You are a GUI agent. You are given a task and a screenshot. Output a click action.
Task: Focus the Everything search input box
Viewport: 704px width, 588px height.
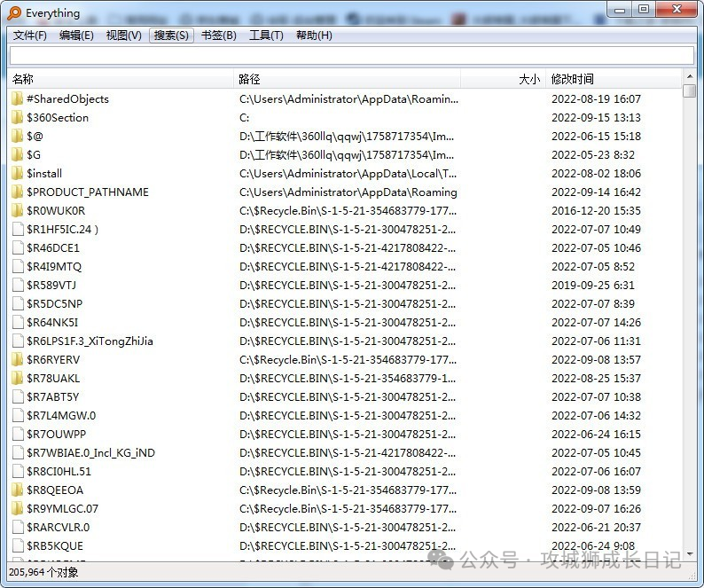pos(351,55)
